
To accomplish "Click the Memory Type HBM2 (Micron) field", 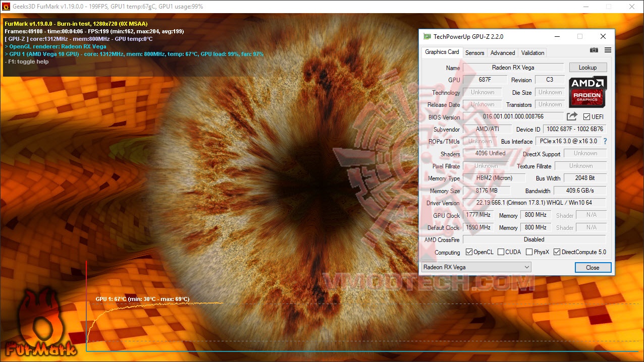I will pyautogui.click(x=494, y=178).
